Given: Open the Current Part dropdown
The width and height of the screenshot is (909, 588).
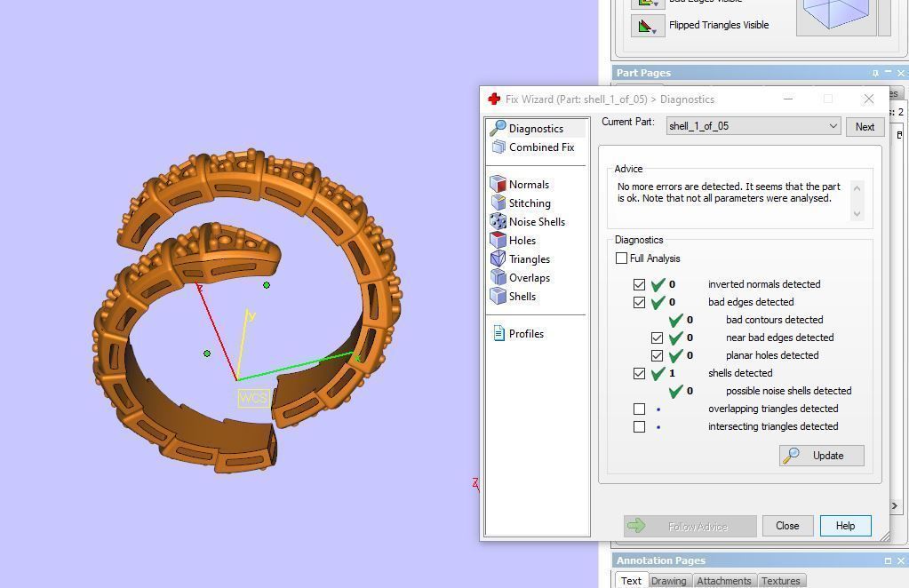Looking at the screenshot, I should pos(753,126).
